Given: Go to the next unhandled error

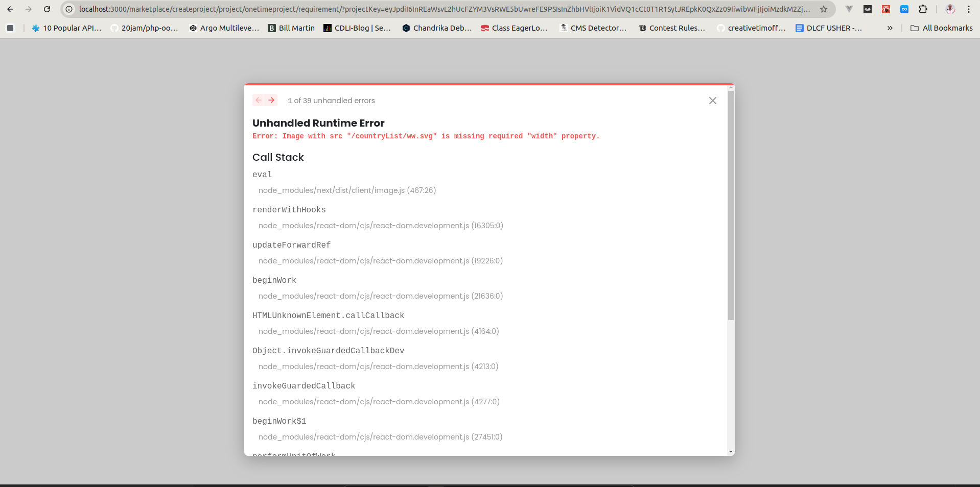Looking at the screenshot, I should coord(271,100).
